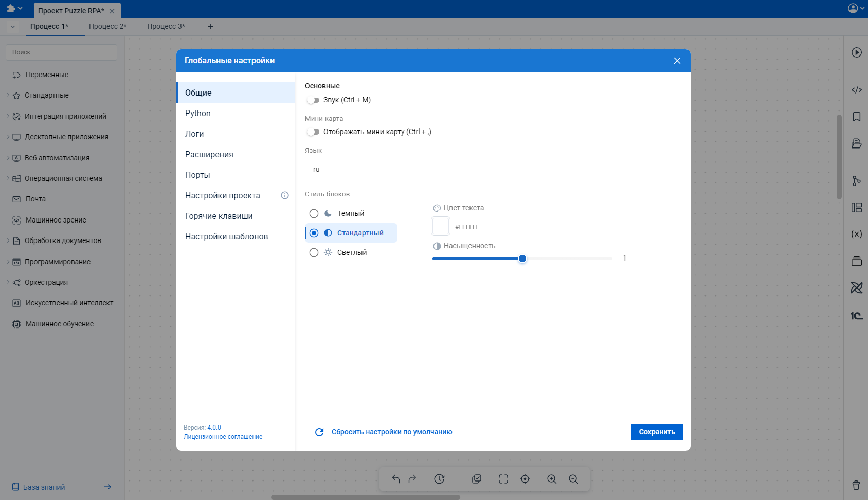Redo the last action

pos(412,479)
